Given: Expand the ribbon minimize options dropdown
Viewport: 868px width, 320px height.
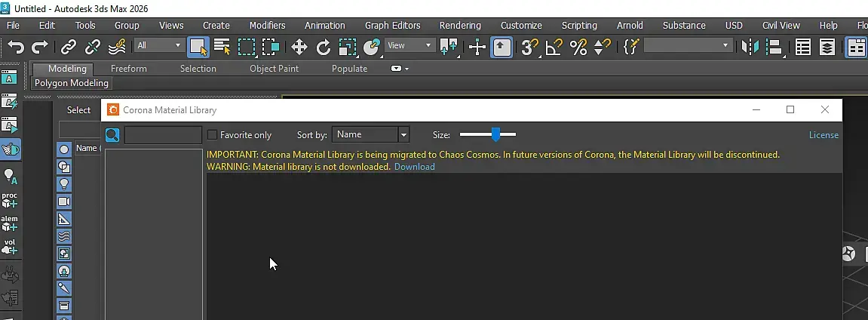Looking at the screenshot, I should 400,69.
